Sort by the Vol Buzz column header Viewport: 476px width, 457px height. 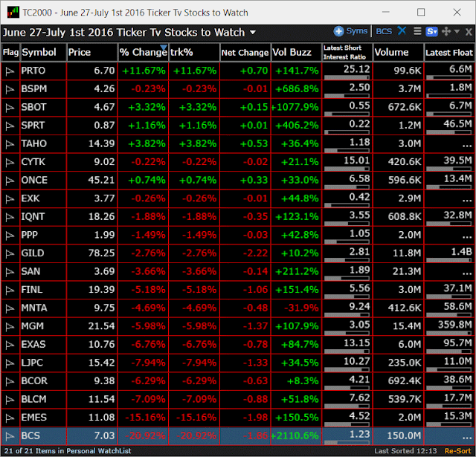click(296, 53)
